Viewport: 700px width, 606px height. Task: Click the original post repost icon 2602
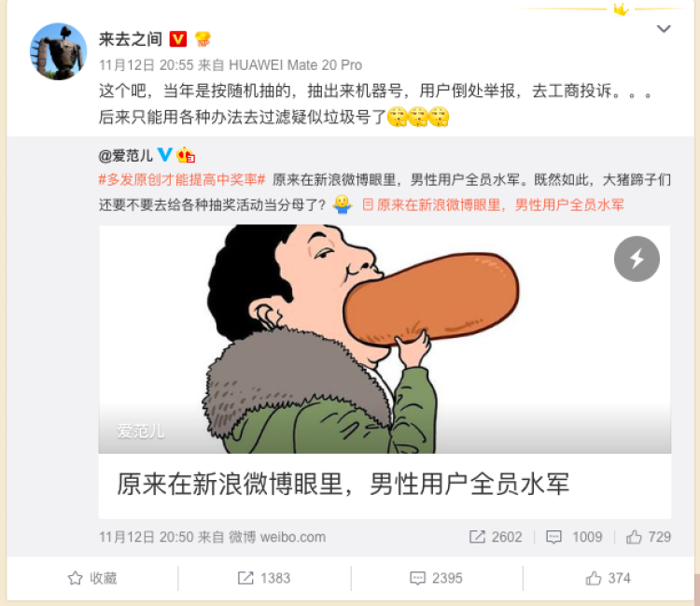[496, 536]
